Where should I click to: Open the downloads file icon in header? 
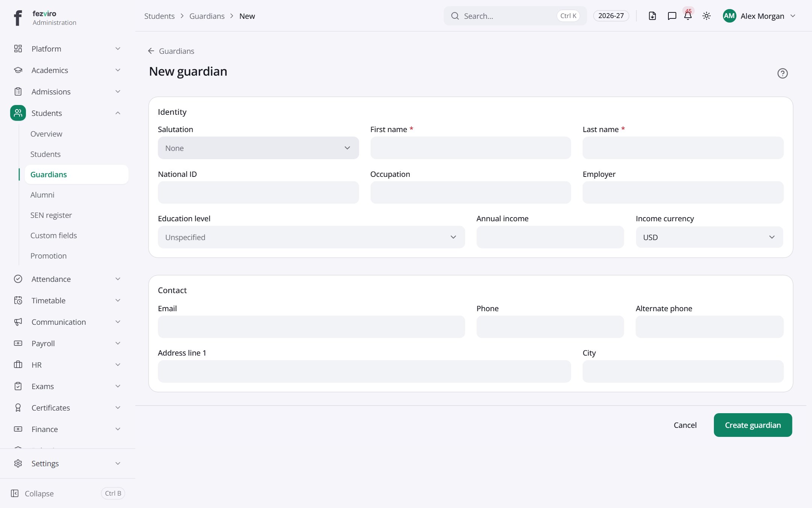pyautogui.click(x=652, y=16)
